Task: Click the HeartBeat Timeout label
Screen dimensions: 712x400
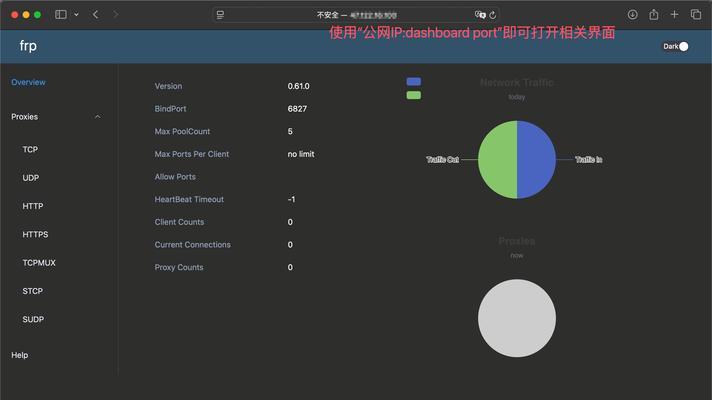Action: [189, 199]
